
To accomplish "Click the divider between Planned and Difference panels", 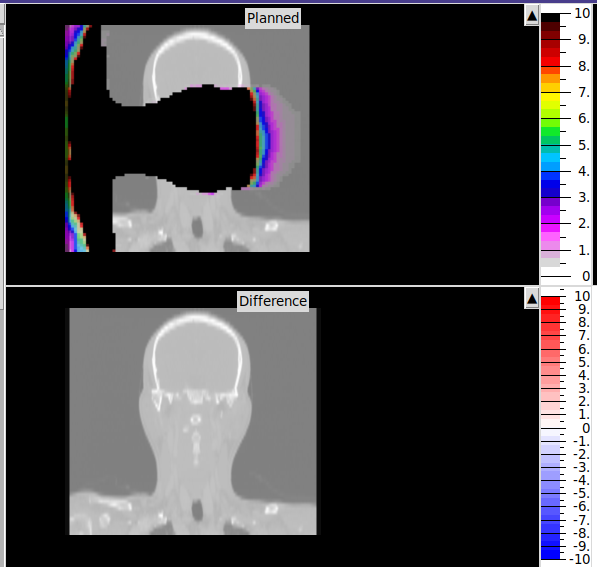I will point(272,286).
